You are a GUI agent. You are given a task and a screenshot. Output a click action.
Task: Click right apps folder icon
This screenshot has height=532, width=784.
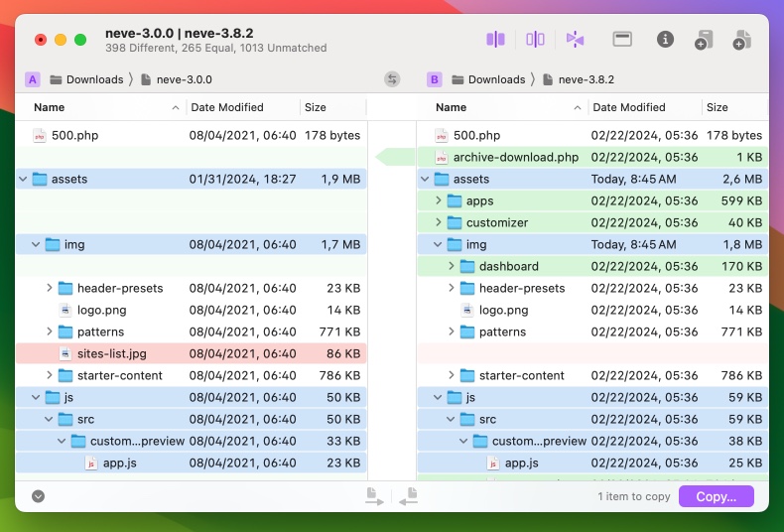pos(455,200)
